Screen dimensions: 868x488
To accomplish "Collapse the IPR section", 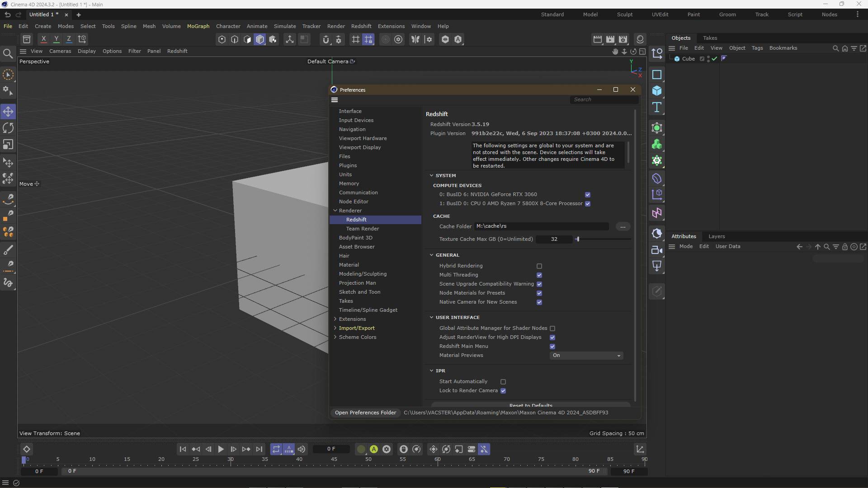I will click(x=431, y=371).
